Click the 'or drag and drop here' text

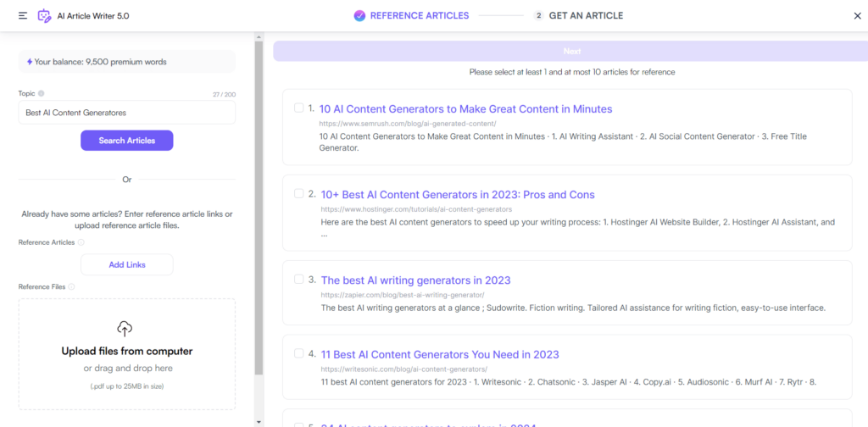point(127,369)
